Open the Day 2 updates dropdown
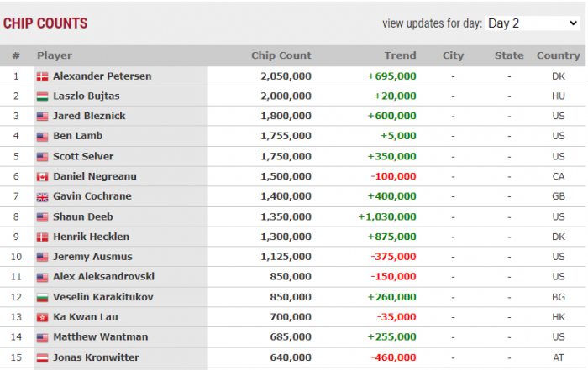 click(533, 23)
